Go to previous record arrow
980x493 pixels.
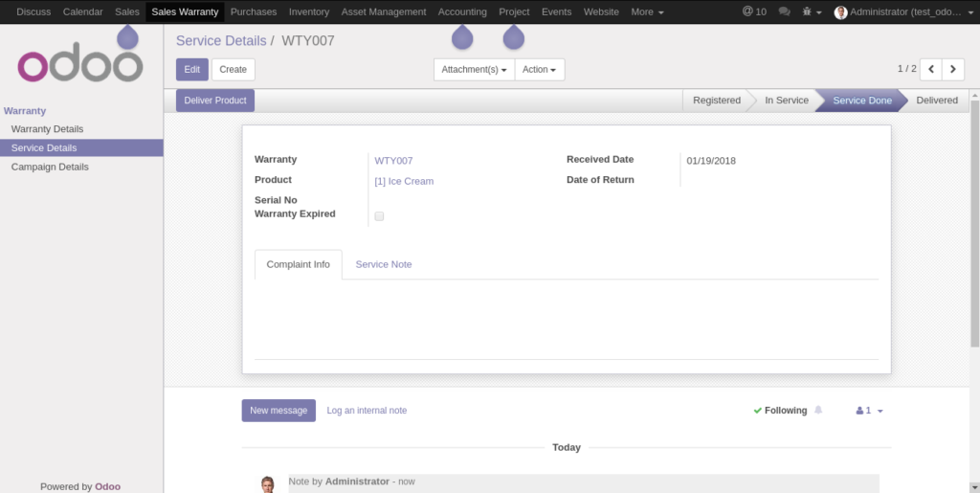coord(931,69)
